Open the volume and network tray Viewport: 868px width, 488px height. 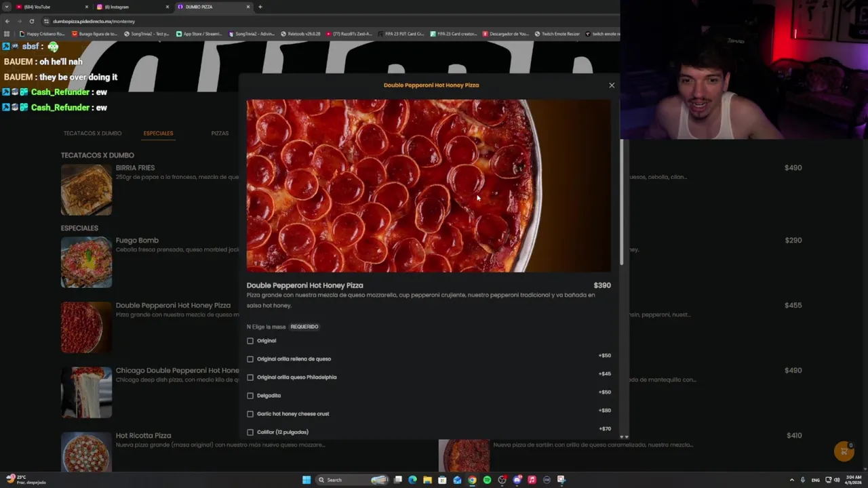click(833, 480)
